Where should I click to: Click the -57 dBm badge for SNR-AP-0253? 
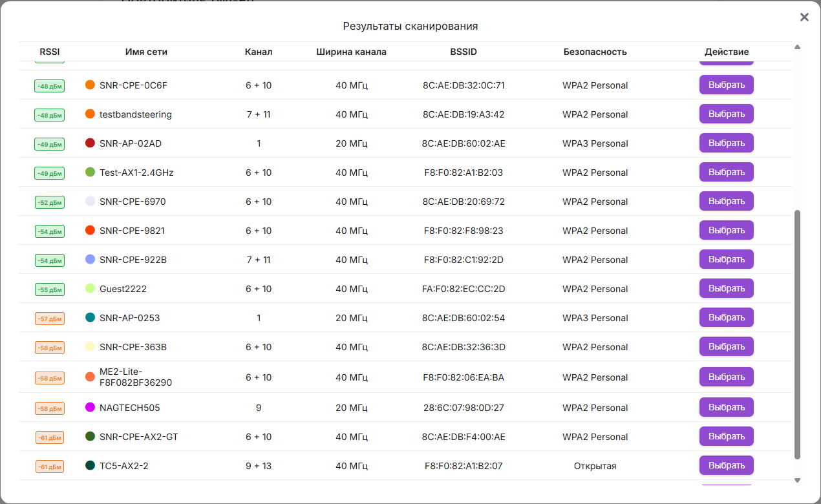coord(50,319)
